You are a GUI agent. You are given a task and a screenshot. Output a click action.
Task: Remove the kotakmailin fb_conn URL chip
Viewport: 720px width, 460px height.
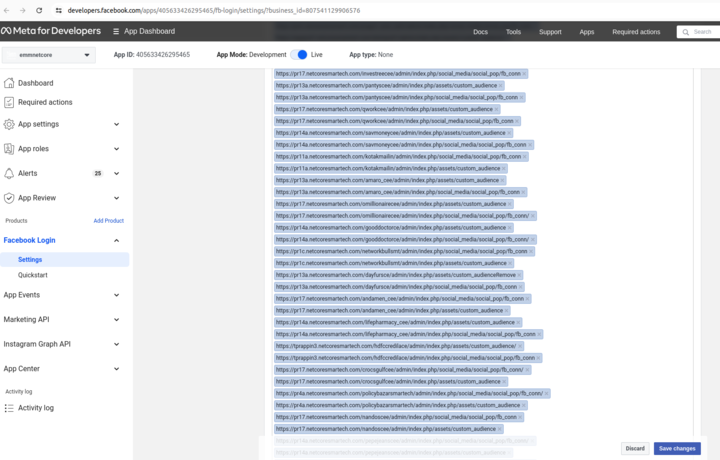coord(524,157)
